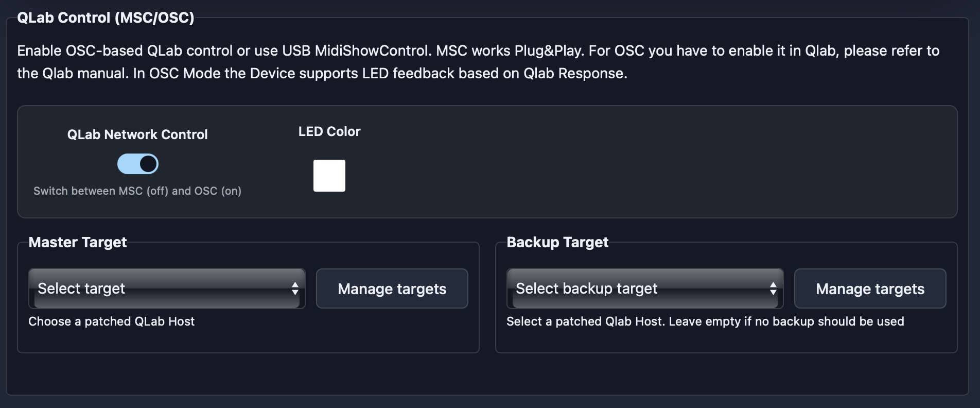
Task: Click the stepper arrows on the target selector
Action: (296, 288)
